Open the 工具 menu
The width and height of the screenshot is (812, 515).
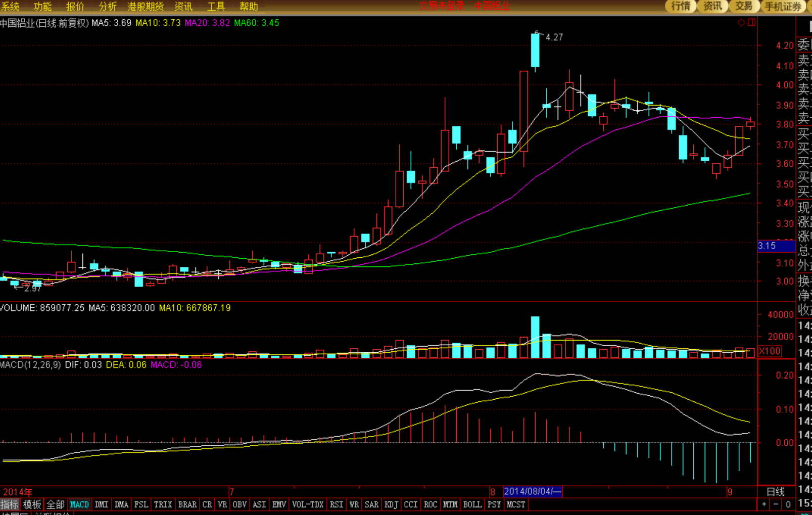click(x=216, y=7)
